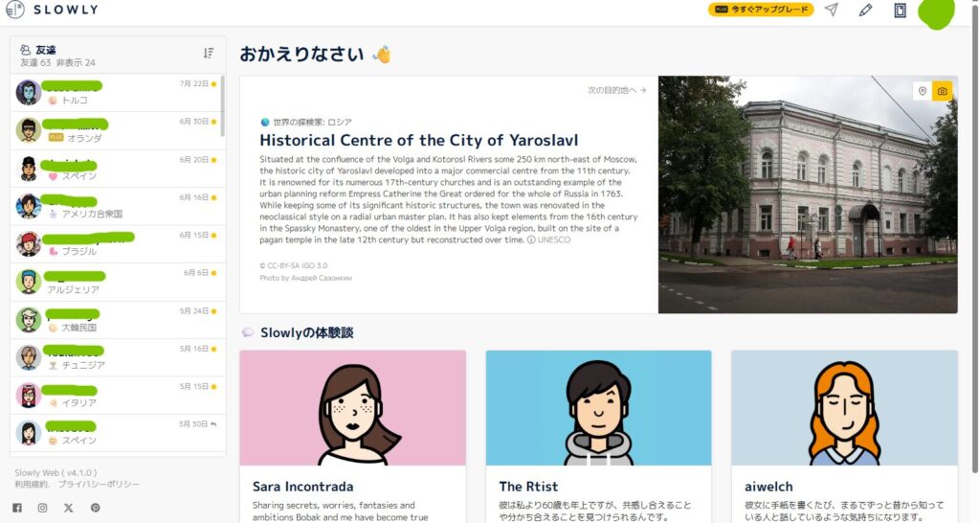Open the friend from トルコ conversation

tap(117, 93)
